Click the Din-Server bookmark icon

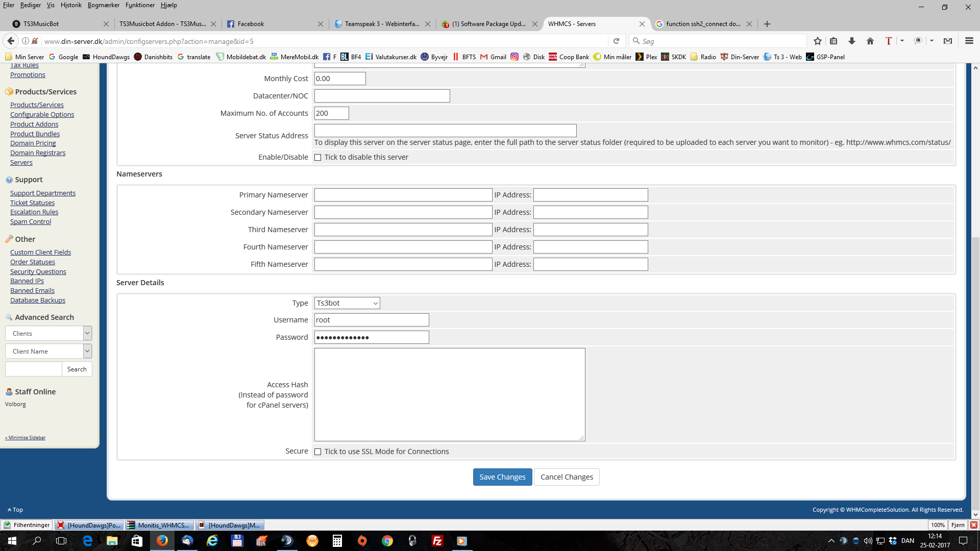pos(724,57)
